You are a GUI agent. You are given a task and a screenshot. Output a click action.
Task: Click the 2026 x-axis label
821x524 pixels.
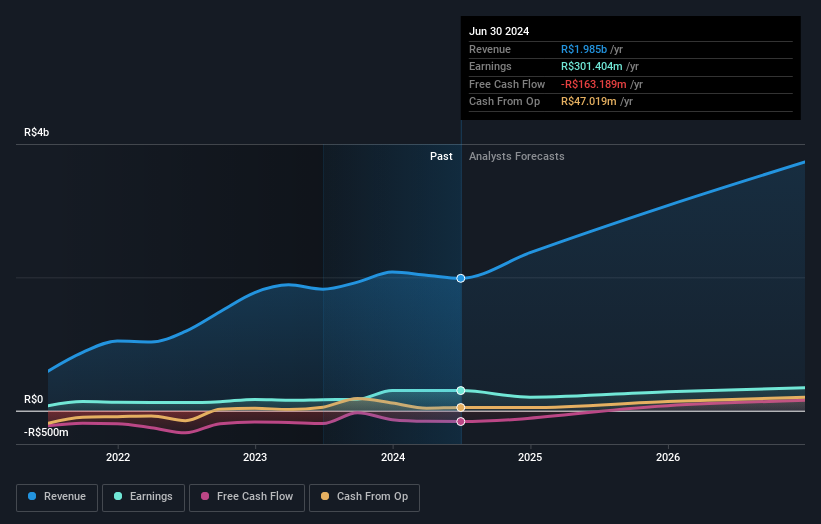(x=668, y=458)
